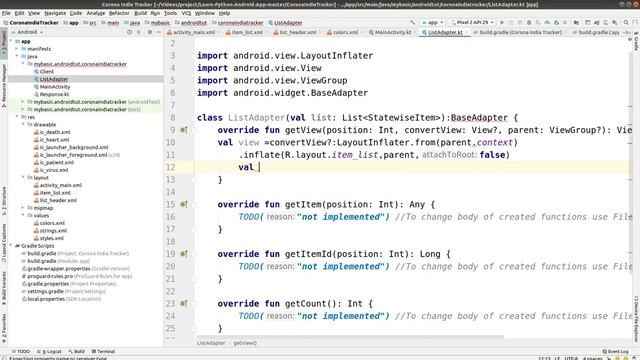Select Client in the project tree

pyautogui.click(x=47, y=71)
